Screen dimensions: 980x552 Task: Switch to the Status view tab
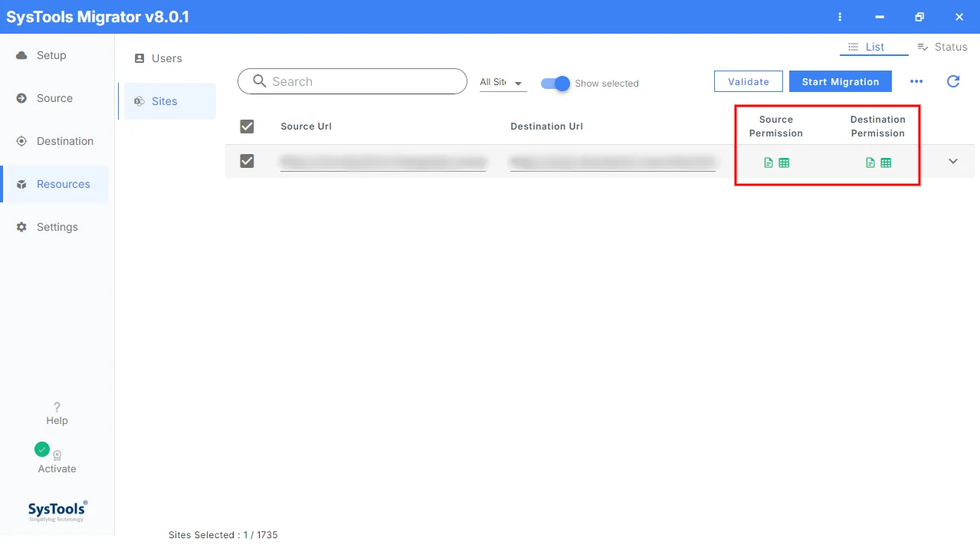[942, 47]
